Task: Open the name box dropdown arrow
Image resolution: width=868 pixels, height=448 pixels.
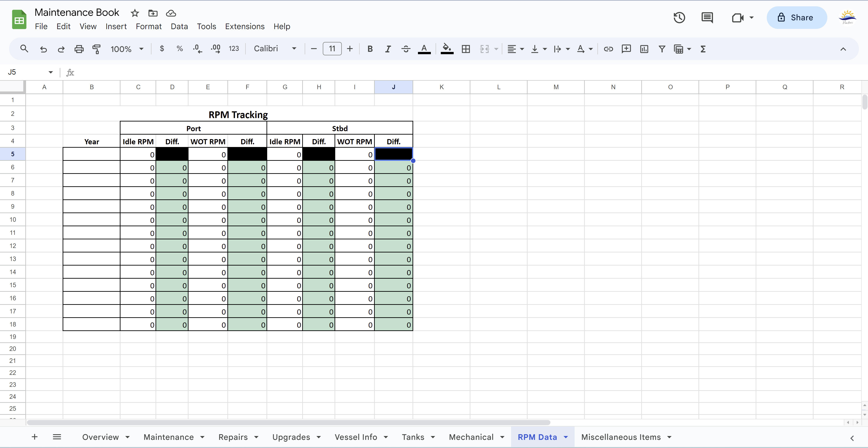Action: tap(51, 72)
